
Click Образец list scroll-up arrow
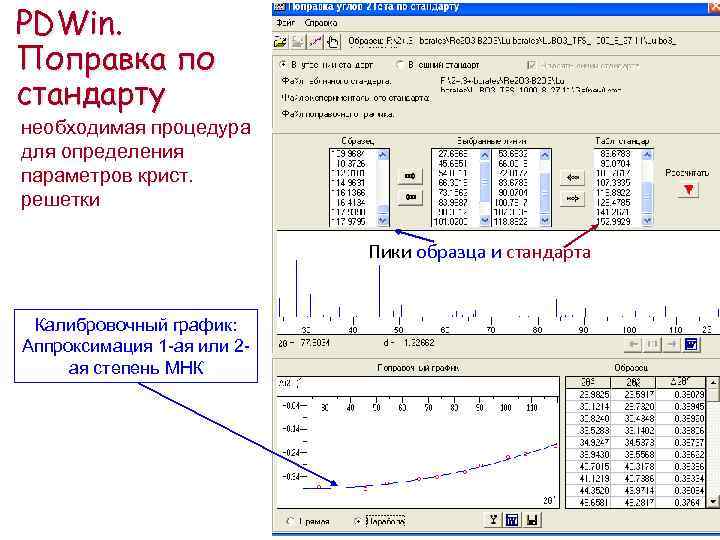tap(383, 155)
